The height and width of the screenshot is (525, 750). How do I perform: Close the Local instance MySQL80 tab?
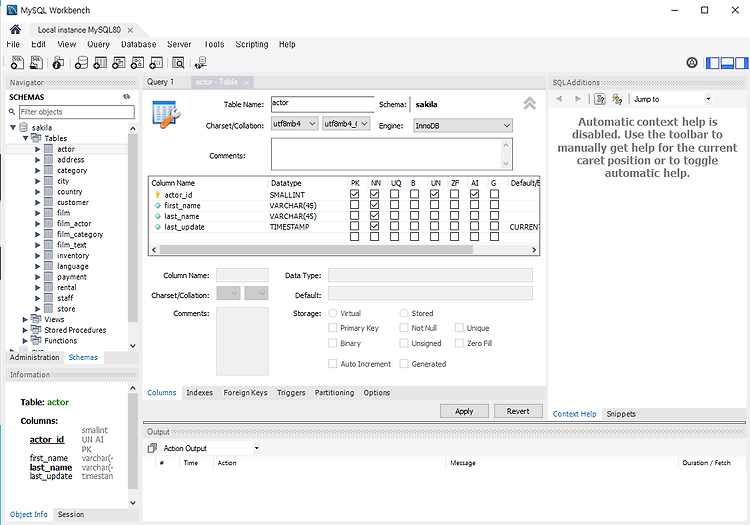pyautogui.click(x=130, y=30)
